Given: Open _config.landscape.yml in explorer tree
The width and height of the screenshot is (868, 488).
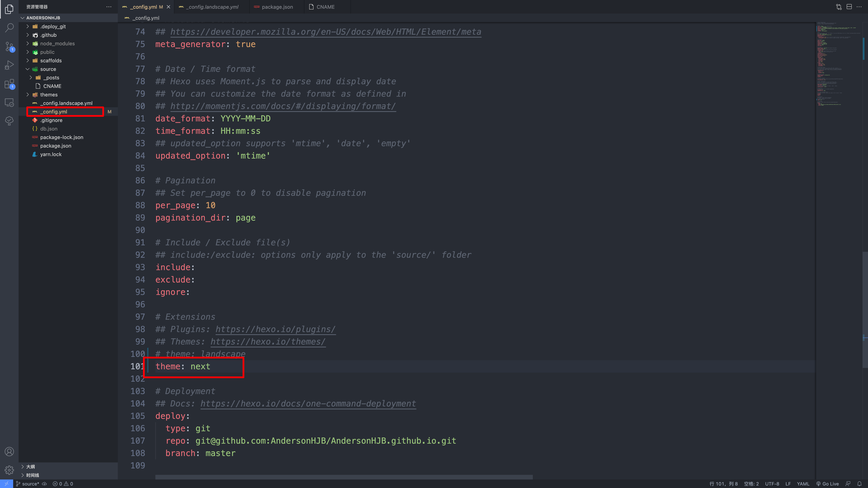Looking at the screenshot, I should coord(68,103).
